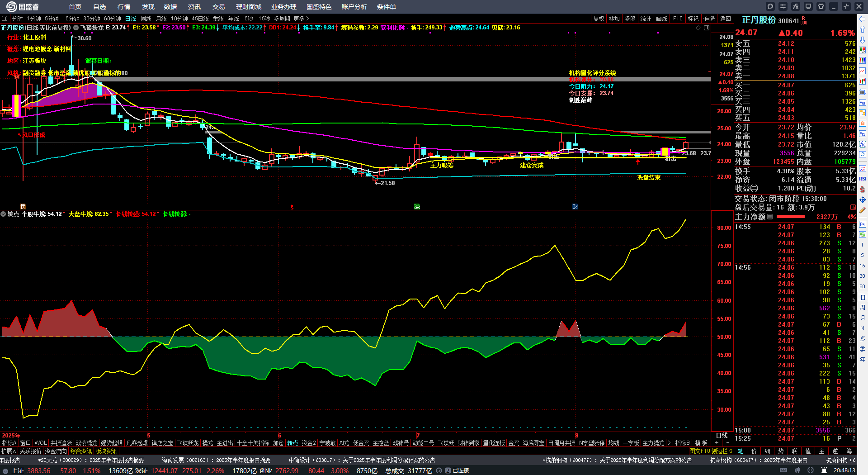
Task: Select the blue four-arrow move tool icon
Action: point(863,199)
